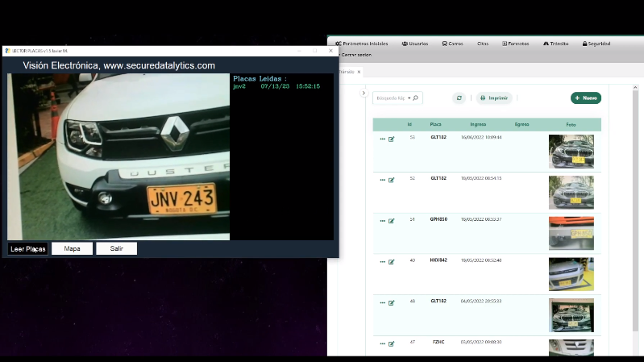Click the camera image in Lector Placas
This screenshot has height=362, width=644.
click(x=118, y=156)
